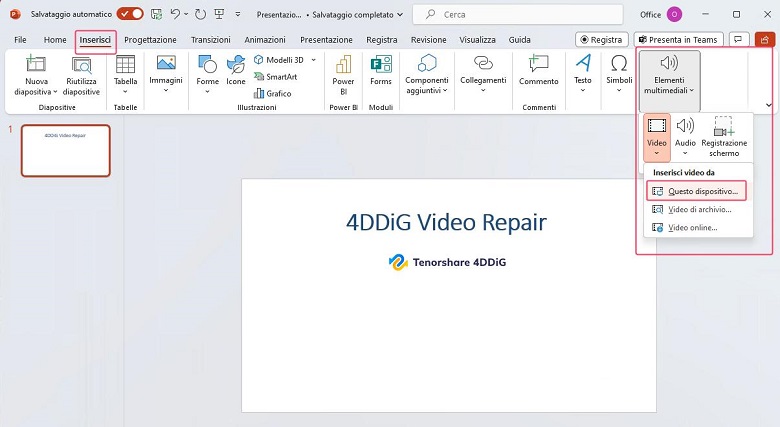The width and height of the screenshot is (780, 427).
Task: Insert a Power BI report
Action: [343, 75]
